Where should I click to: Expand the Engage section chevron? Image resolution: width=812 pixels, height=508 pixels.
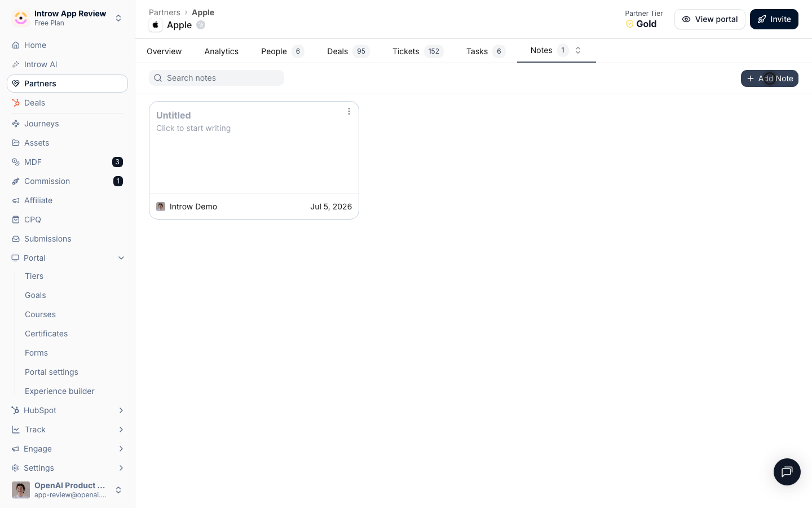point(121,449)
